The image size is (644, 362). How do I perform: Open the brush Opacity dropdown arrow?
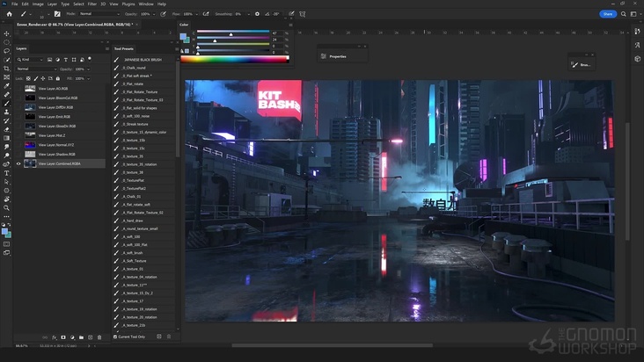tap(154, 14)
